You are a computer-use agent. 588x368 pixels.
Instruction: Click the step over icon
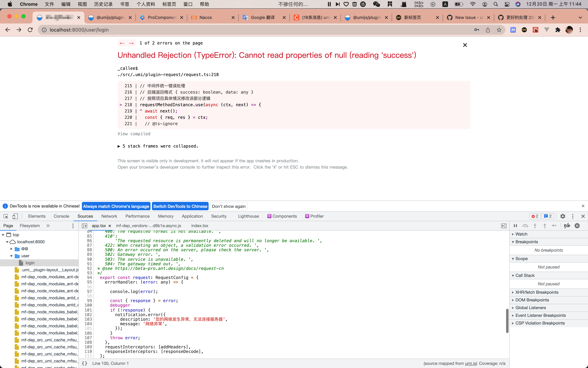point(525,226)
